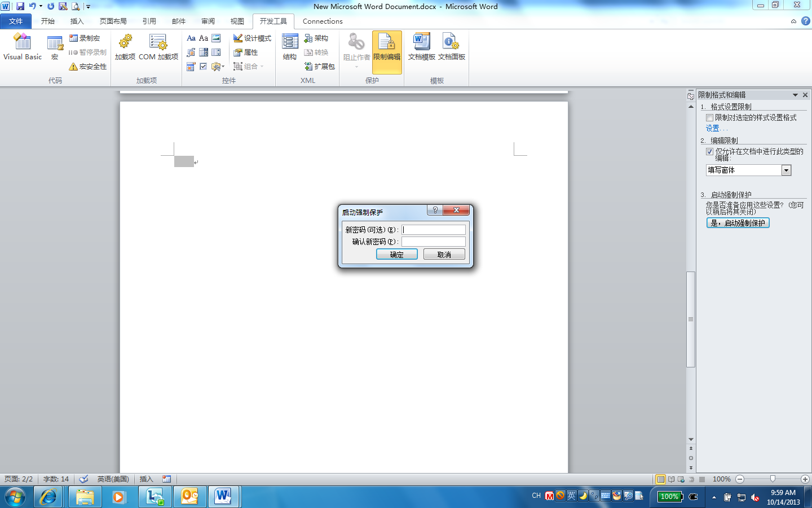Switch to the 插入 Insert ribbon tab
The height and width of the screenshot is (508, 812).
[x=77, y=21]
